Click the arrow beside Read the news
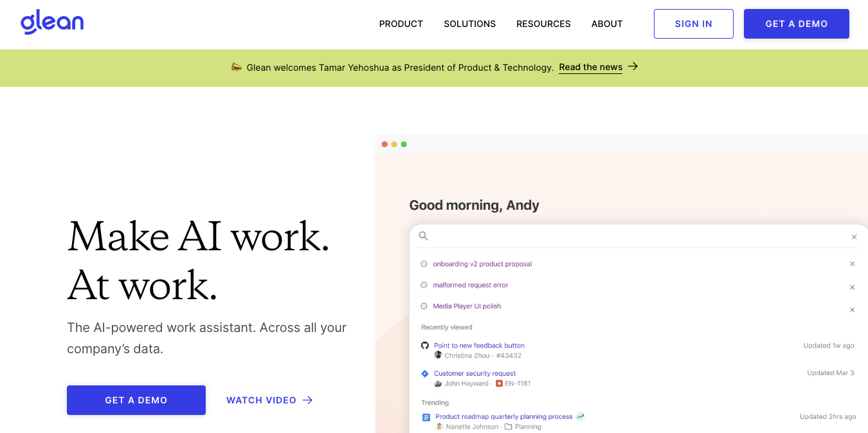Viewport: 868px width, 433px height. pyautogui.click(x=633, y=66)
